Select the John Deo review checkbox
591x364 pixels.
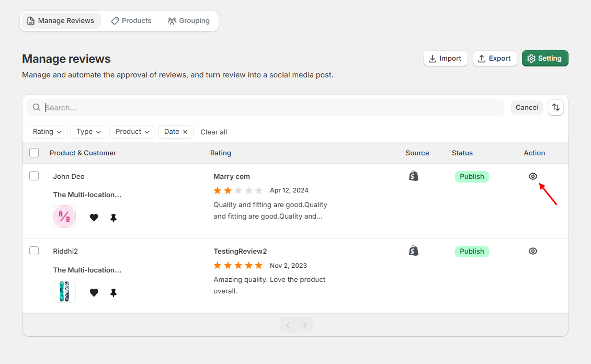pos(34,176)
